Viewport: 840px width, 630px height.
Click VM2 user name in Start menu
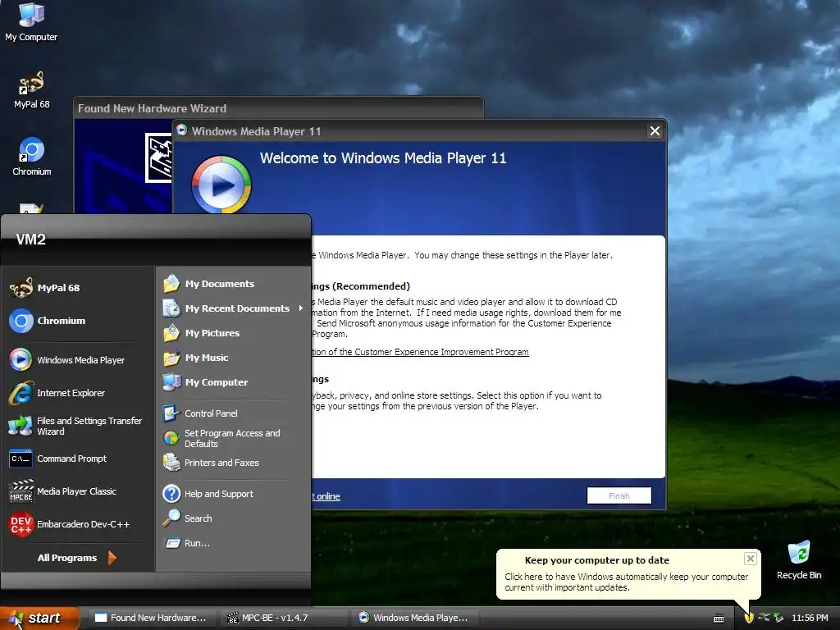coord(30,240)
